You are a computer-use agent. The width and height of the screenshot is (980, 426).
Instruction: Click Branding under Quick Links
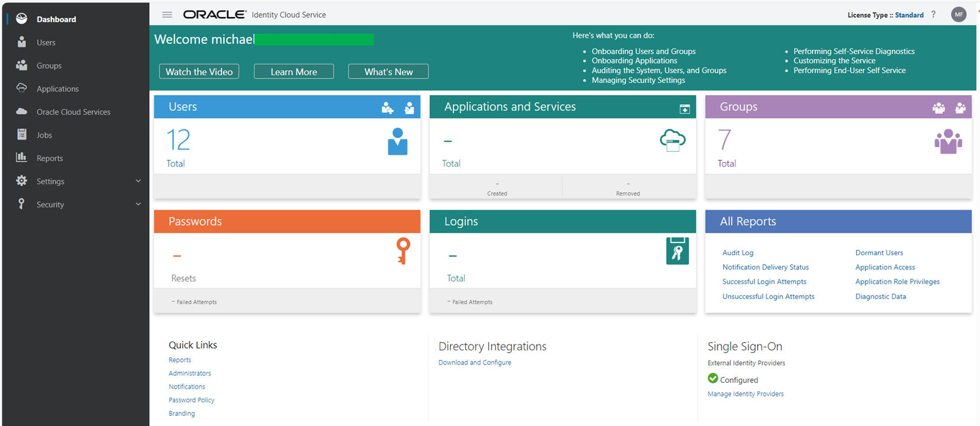tap(182, 414)
